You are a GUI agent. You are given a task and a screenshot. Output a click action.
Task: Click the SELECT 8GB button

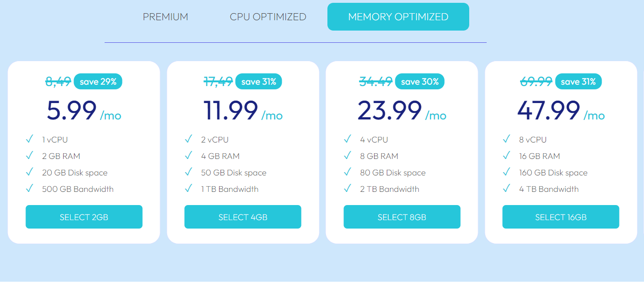pos(402,217)
